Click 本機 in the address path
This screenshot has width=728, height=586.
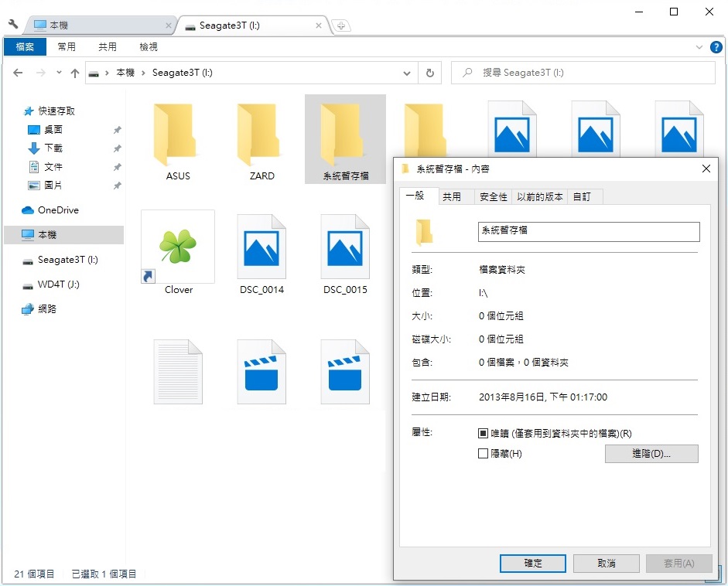point(125,73)
